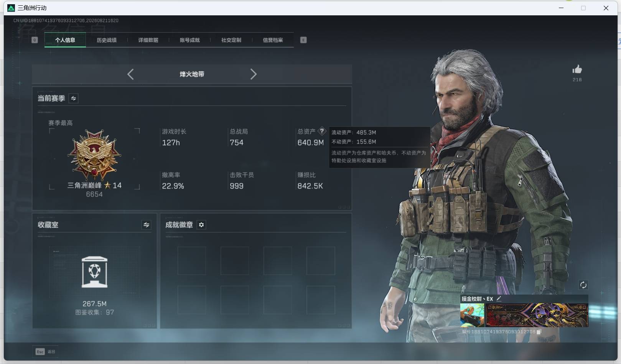Click the 不动资产: 155.6M tooltip line
This screenshot has width=621, height=364.
(354, 142)
